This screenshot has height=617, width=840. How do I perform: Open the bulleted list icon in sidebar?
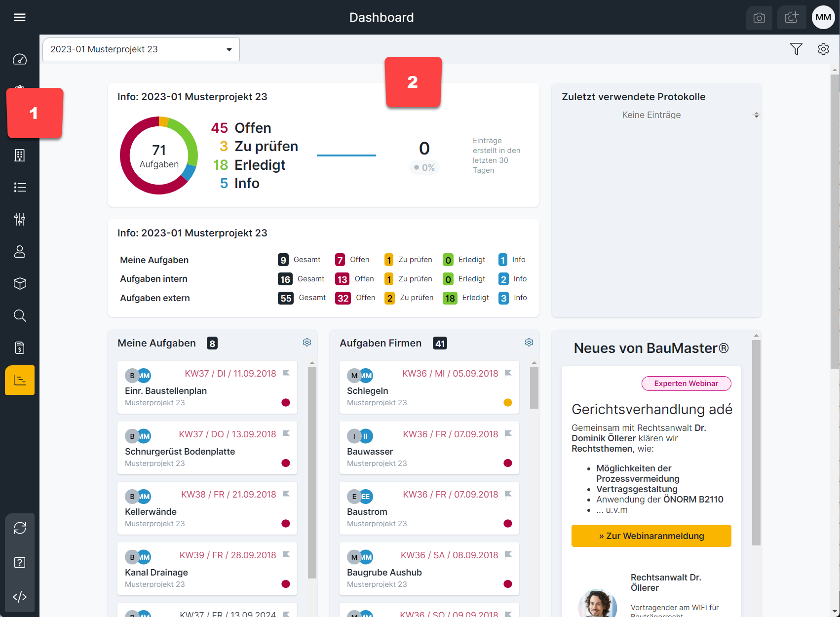(20, 187)
